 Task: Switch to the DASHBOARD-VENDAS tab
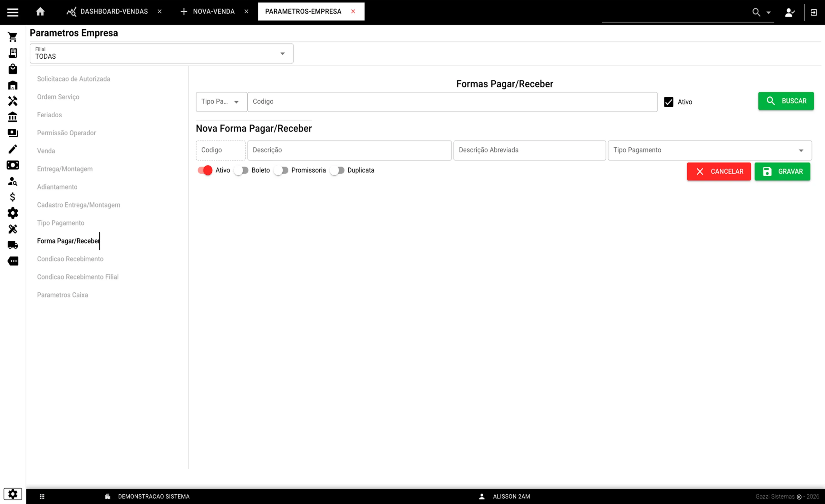coord(114,12)
